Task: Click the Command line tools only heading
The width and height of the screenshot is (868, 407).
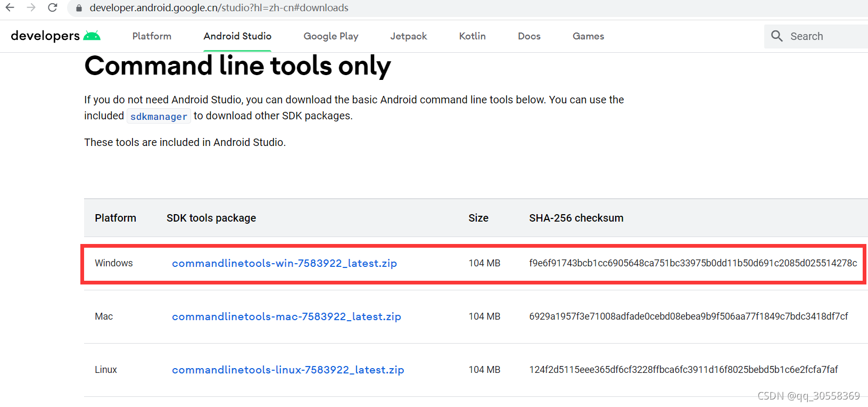Action: (237, 66)
